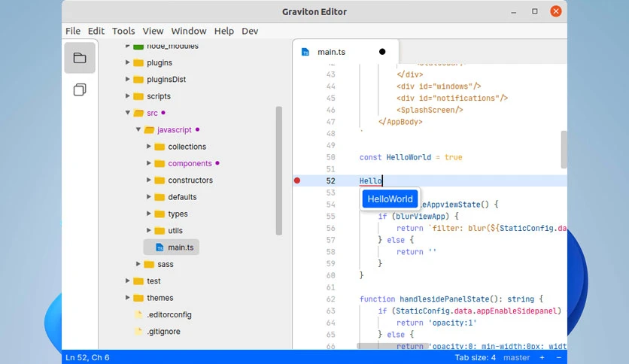This screenshot has width=629, height=364.
Task: Open the copy/pages sidebar icon
Action: click(80, 89)
